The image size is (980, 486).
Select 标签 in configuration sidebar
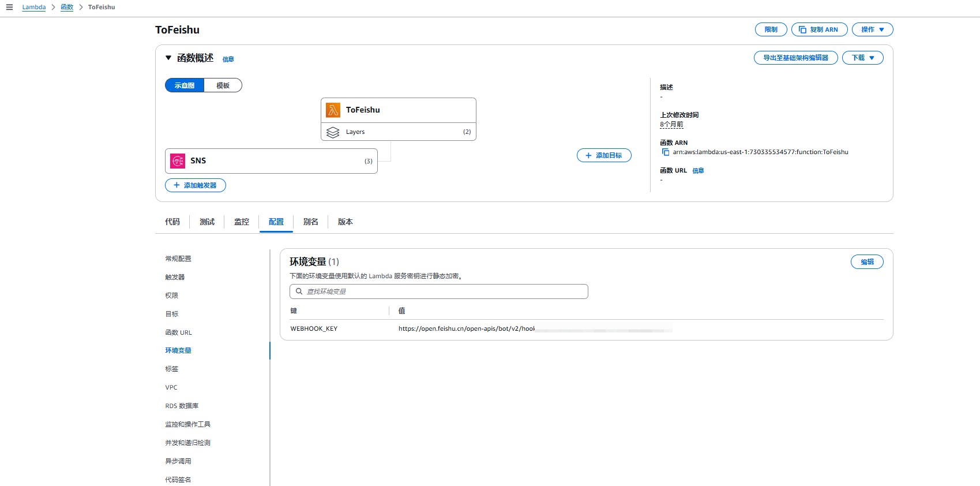[x=172, y=369]
